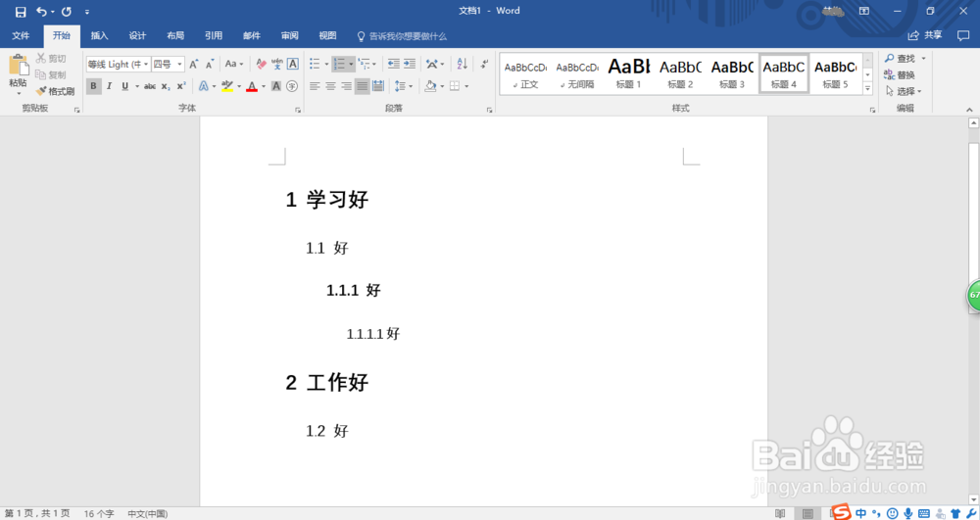Viewport: 980px width, 520px height.
Task: Switch to 审阅 (Review) tab
Action: [290, 35]
